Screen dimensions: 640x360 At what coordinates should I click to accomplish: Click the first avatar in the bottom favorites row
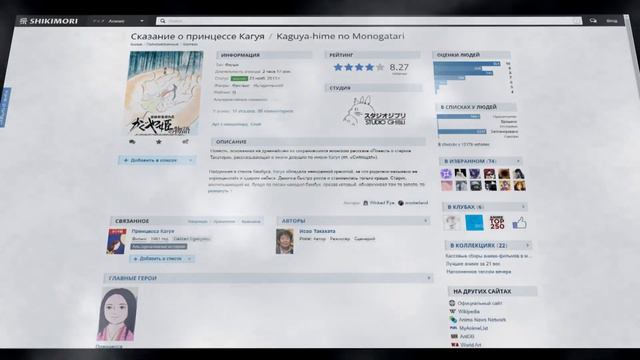click(447, 186)
